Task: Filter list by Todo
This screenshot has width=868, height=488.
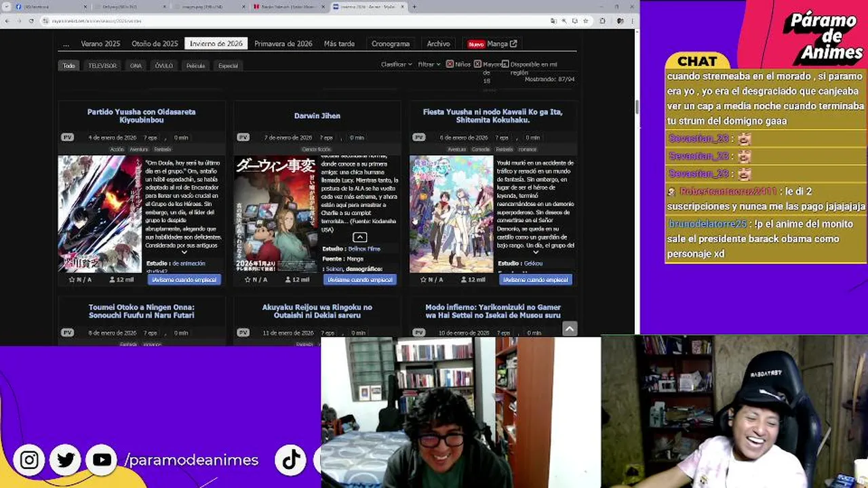Action: [68, 66]
